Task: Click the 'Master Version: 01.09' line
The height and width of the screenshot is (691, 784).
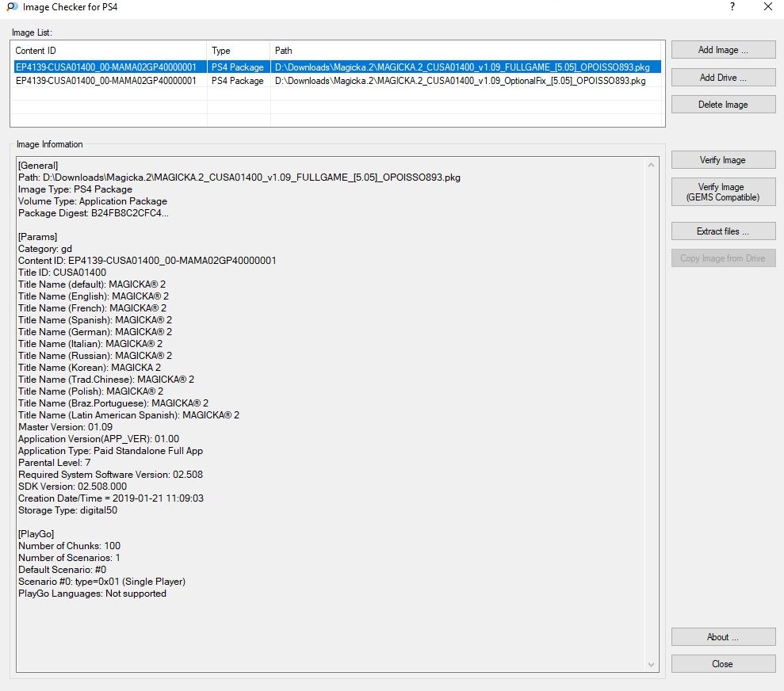Action: pyautogui.click(x=66, y=426)
